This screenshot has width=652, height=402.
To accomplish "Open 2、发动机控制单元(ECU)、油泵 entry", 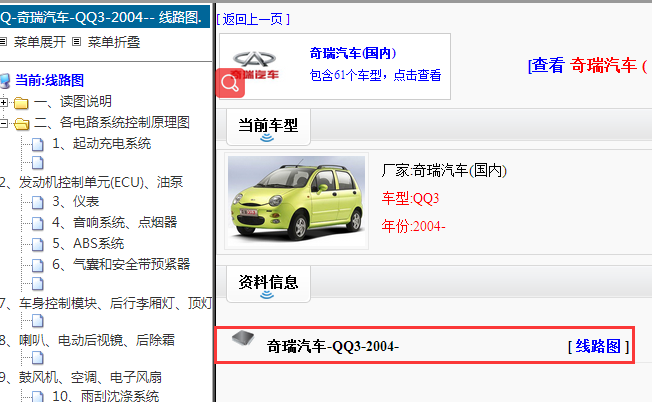I will pyautogui.click(x=91, y=182).
